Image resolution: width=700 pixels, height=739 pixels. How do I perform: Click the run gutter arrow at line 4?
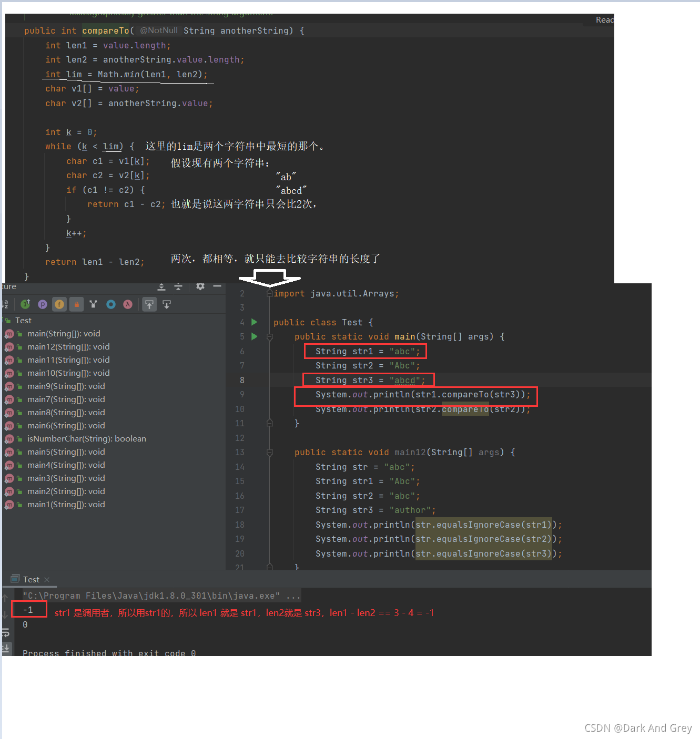tap(255, 322)
